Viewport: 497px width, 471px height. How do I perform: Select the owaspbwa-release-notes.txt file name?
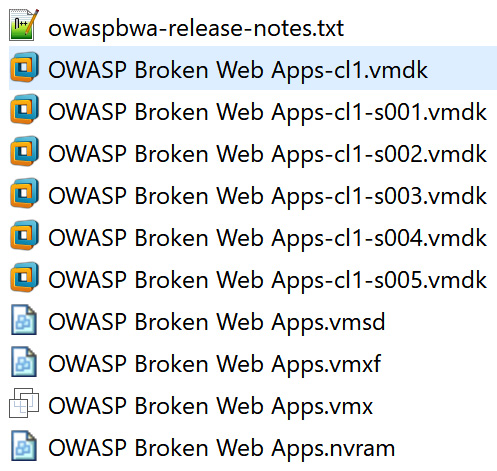click(196, 28)
